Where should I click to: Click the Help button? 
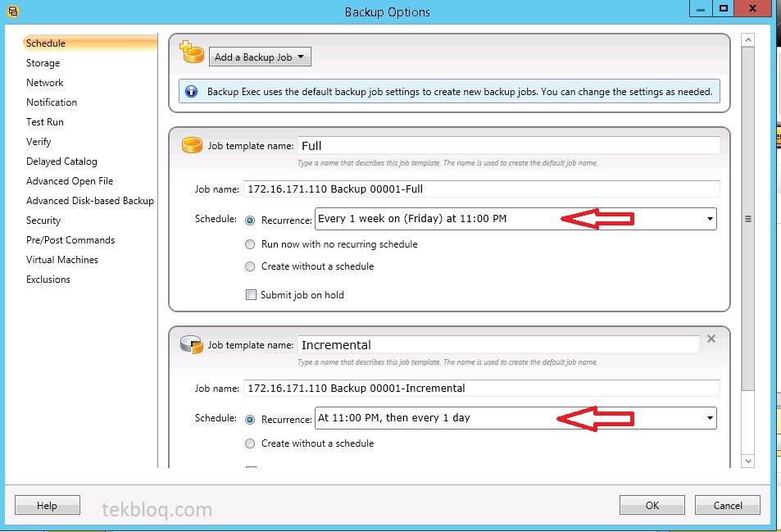point(48,505)
